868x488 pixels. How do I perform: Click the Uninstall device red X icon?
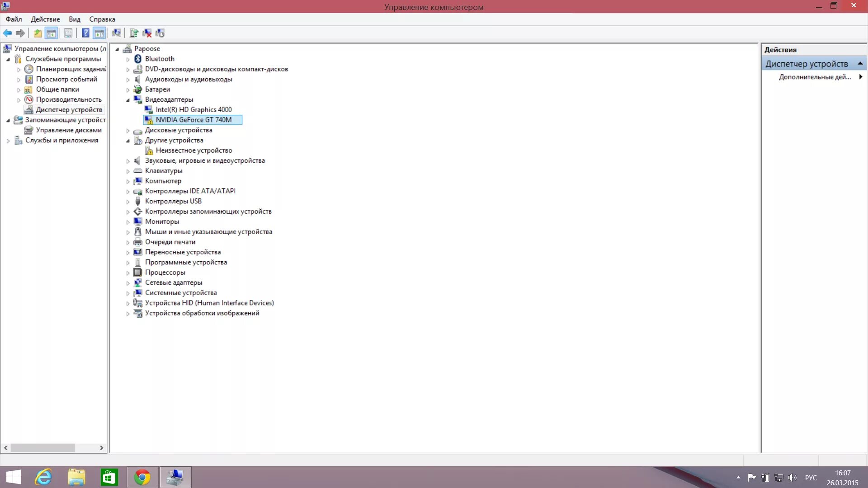pyautogui.click(x=147, y=33)
